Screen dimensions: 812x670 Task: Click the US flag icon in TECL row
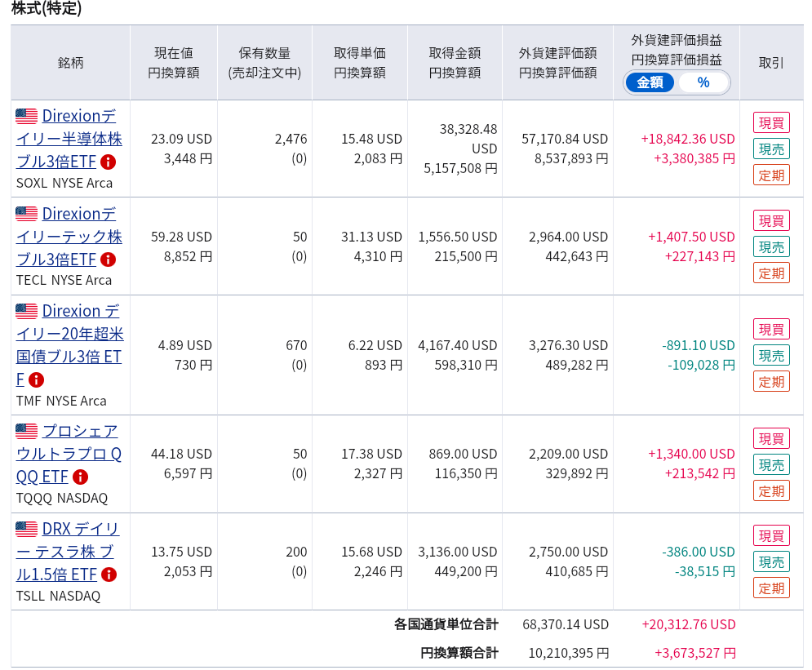(26, 213)
